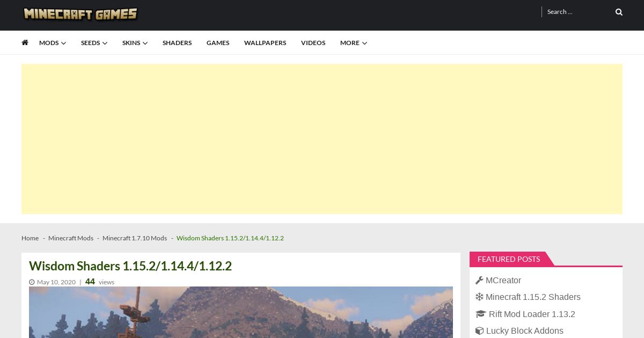Click the Wisdom Shaders mountain screenshot
Image resolution: width=644 pixels, height=338 pixels.
click(x=241, y=312)
